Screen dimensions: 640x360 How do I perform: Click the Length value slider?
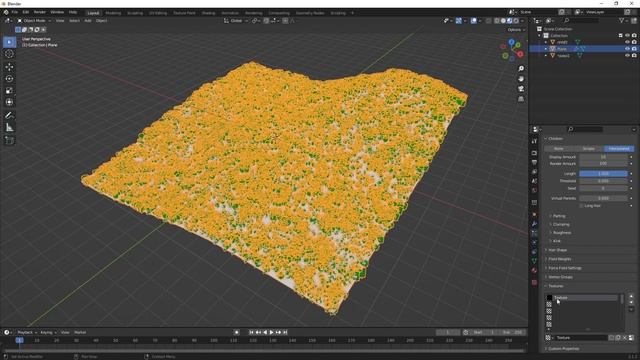coord(603,174)
